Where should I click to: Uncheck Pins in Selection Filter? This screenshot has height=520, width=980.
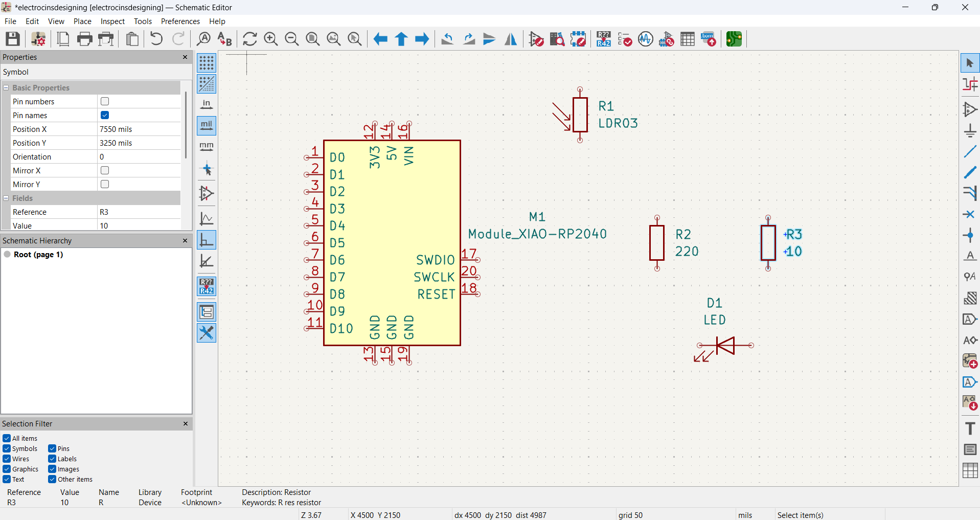tap(52, 448)
